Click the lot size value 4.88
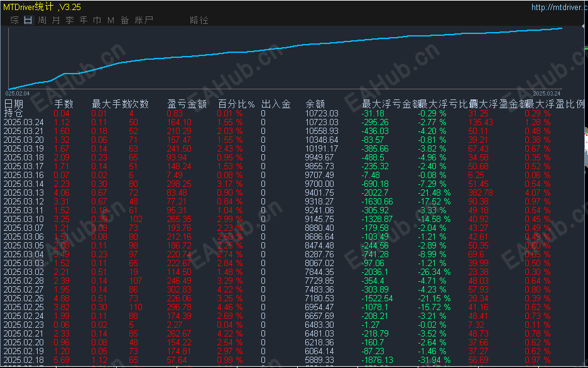Screen dimensions: 588x368 (x=62, y=298)
